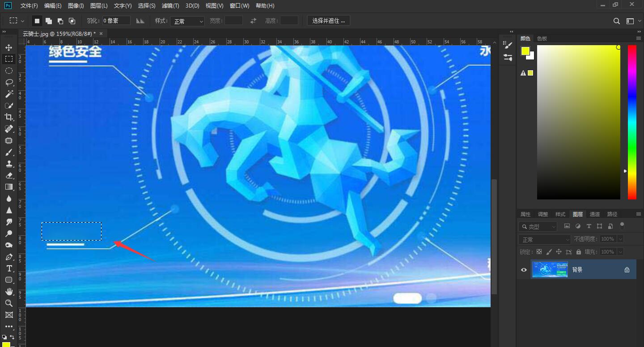Activate the Type (T) tool in the toolbox
Screen dimensions: 644x347
coord(9,268)
